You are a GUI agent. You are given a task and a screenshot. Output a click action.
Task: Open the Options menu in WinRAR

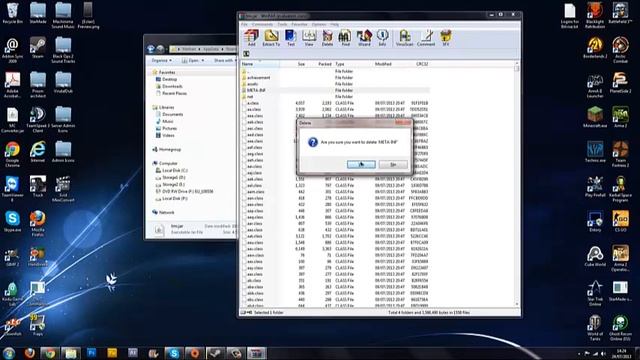pyautogui.click(x=319, y=24)
